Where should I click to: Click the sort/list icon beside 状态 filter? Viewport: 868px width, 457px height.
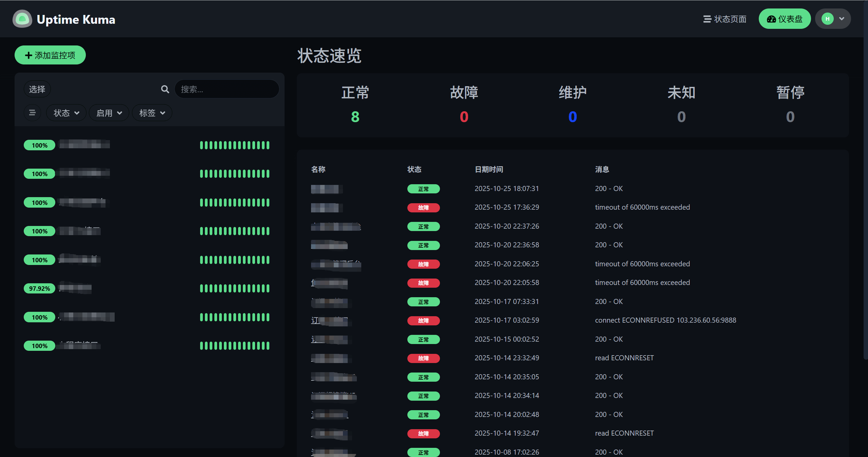point(32,113)
